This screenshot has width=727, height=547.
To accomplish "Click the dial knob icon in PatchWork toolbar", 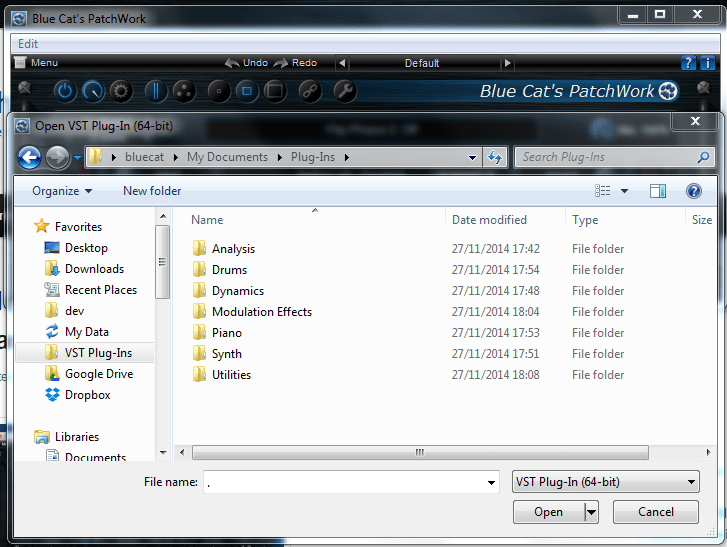I will pyautogui.click(x=93, y=91).
